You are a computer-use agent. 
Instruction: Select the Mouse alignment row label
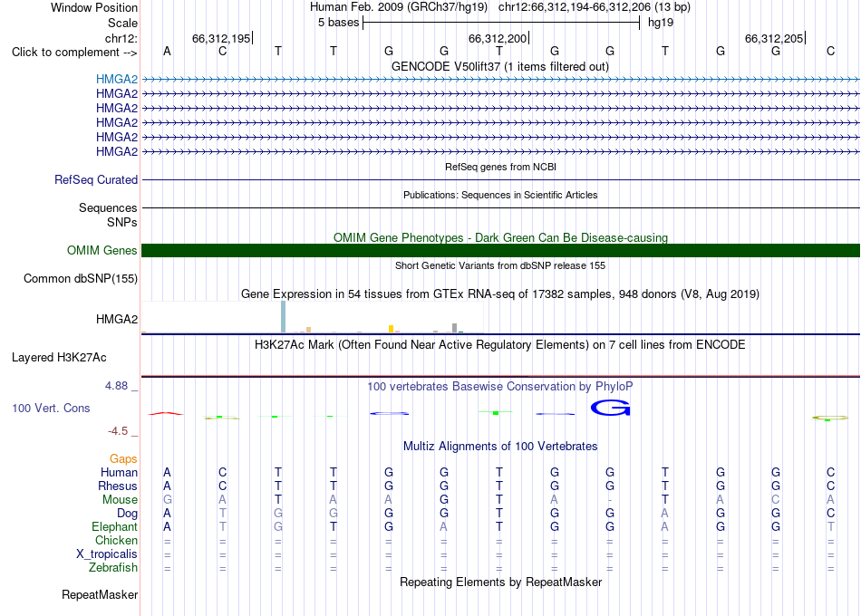(x=120, y=500)
